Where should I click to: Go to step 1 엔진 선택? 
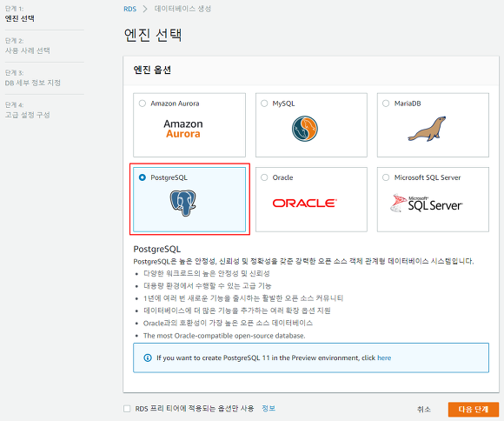tap(20, 18)
